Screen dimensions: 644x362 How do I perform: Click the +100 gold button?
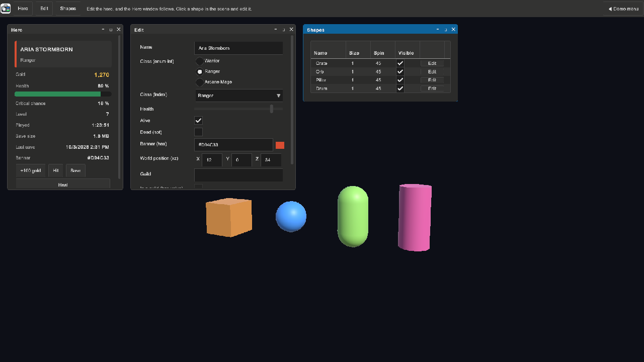coord(31,170)
